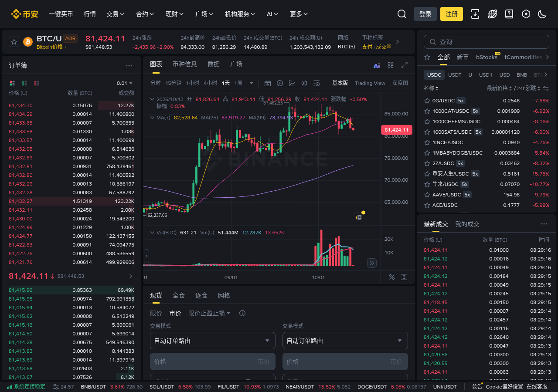Show both bids and asks order book view
This screenshot has height=392, width=558.
pyautogui.click(x=12, y=83)
